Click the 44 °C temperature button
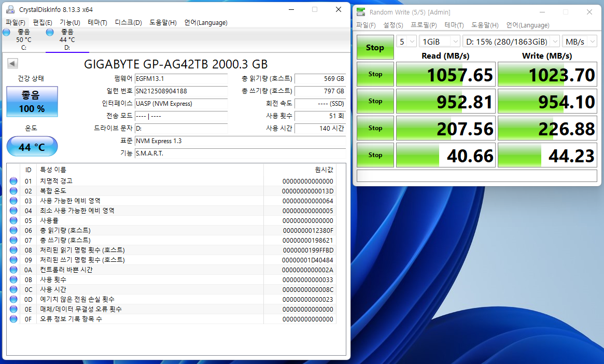 tap(32, 146)
